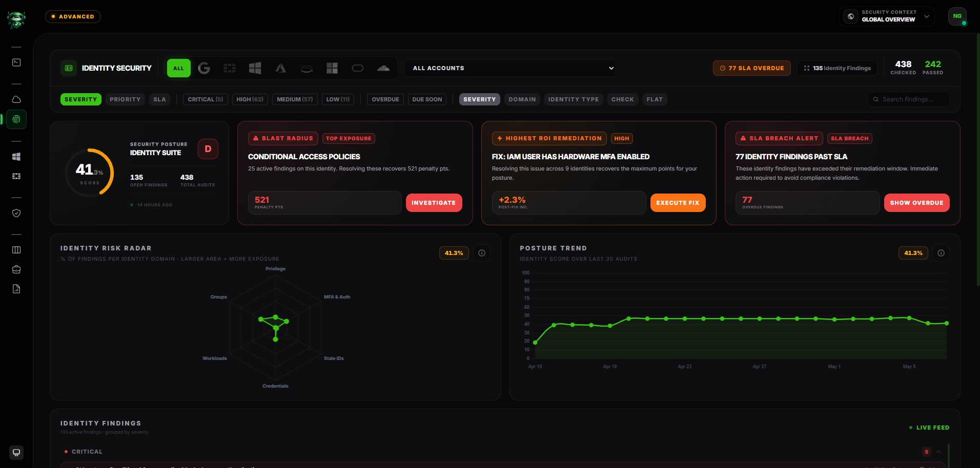Sort by SLA tab
Screen dimensions: 980x468
pyautogui.click(x=159, y=99)
